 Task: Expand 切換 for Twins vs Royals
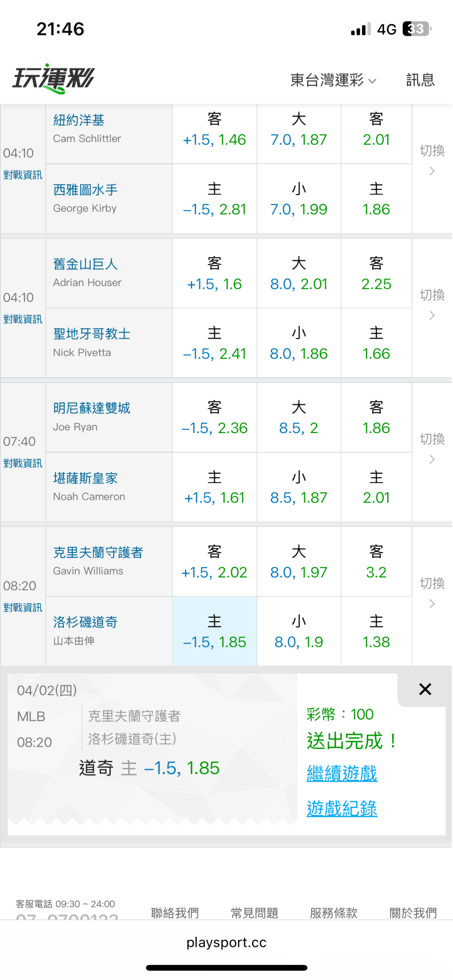tap(432, 448)
